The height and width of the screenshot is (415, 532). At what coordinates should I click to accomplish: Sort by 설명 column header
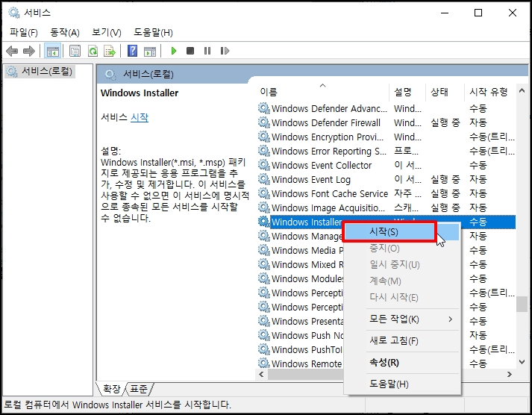point(407,92)
